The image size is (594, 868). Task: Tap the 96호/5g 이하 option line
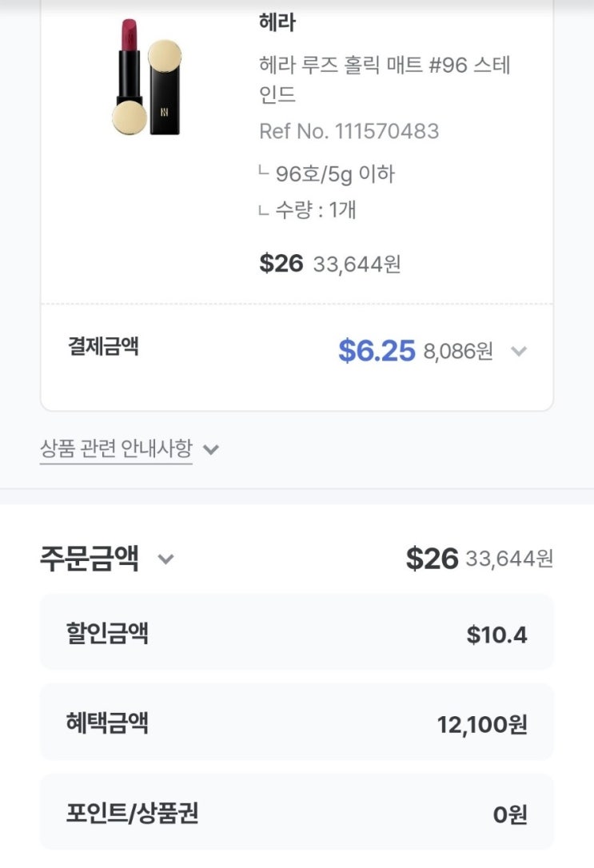pos(334,173)
